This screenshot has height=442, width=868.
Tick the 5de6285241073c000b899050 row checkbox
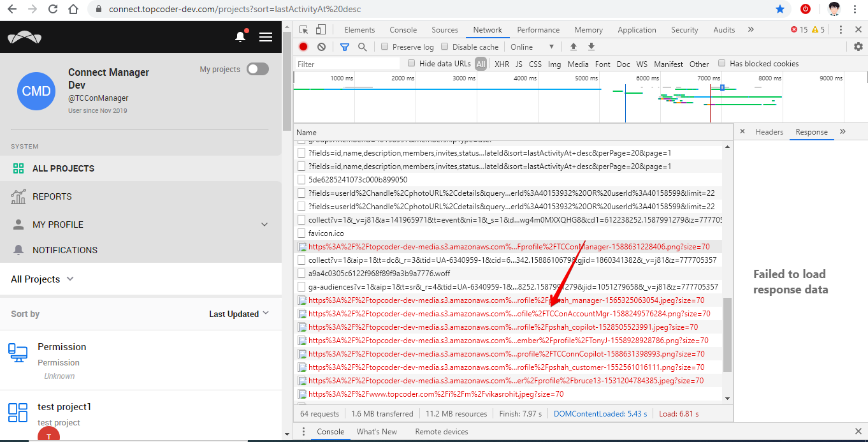coord(302,180)
